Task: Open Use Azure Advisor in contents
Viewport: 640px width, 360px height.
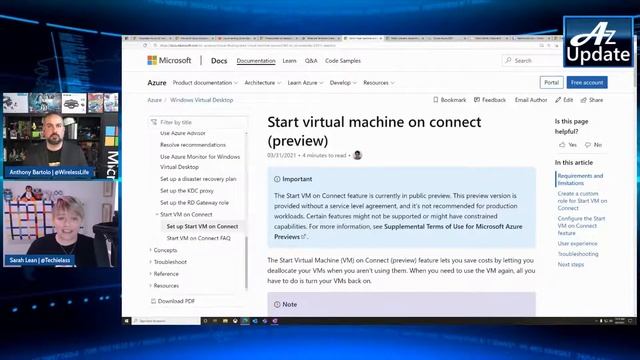Action: tap(183, 133)
